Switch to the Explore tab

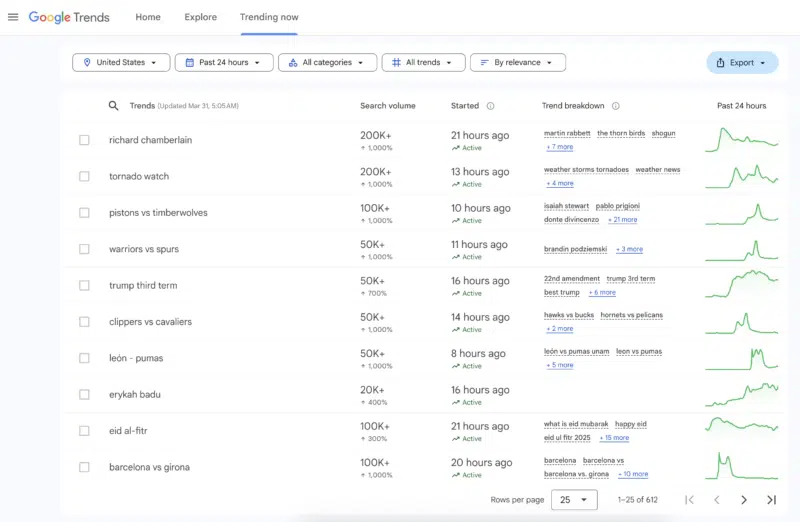[x=201, y=17]
